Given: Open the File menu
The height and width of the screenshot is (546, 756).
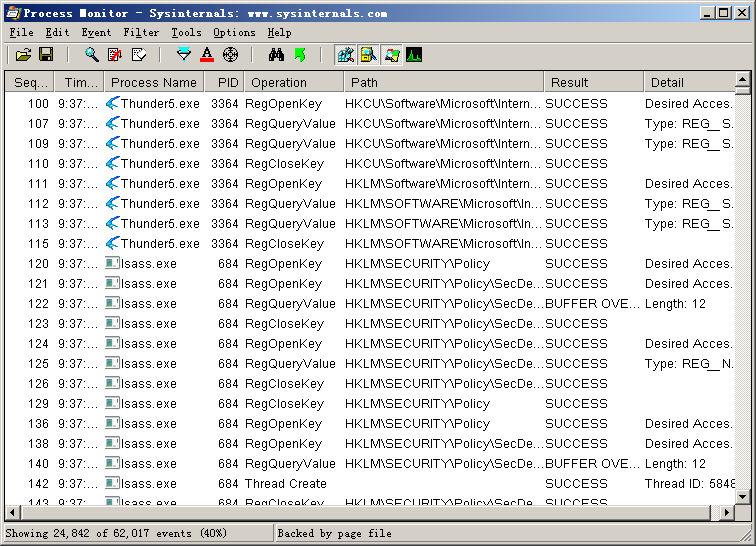Looking at the screenshot, I should click(22, 33).
